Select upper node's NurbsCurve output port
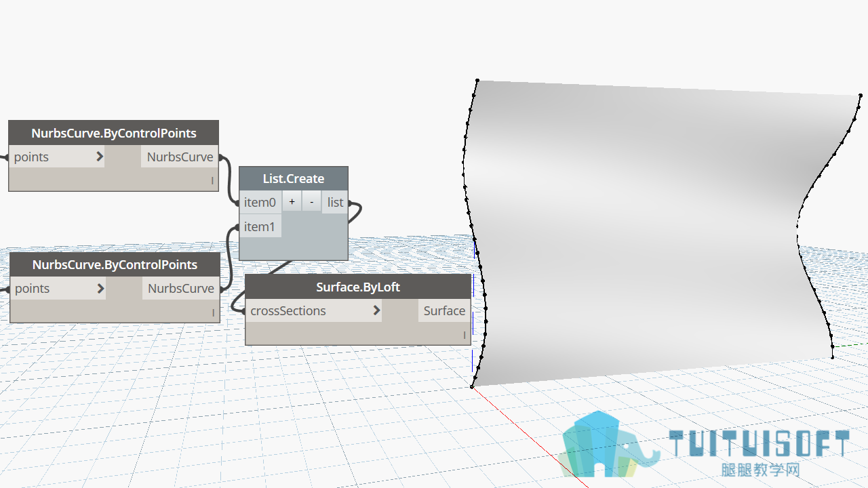Screen dimensions: 868x488 tap(180, 157)
